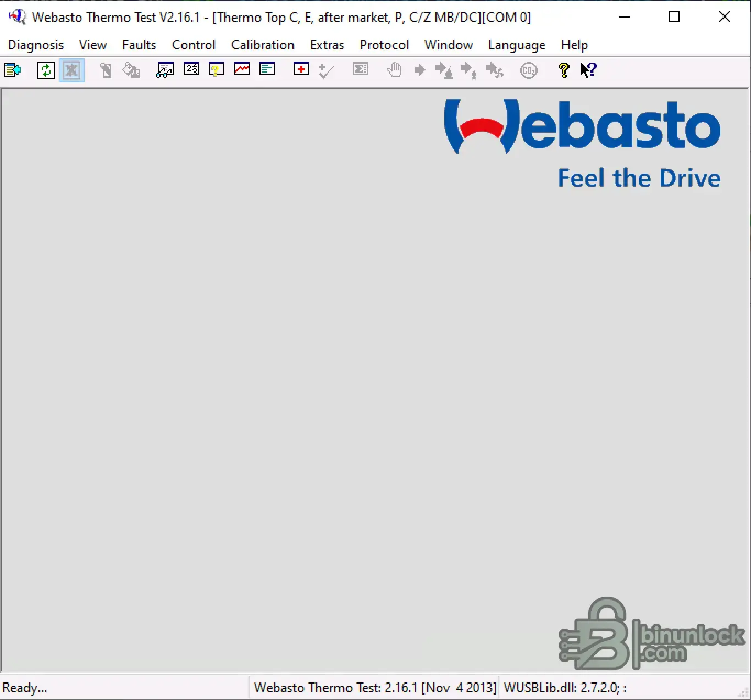751x700 pixels.
Task: Open the Window menu
Action: tap(449, 45)
